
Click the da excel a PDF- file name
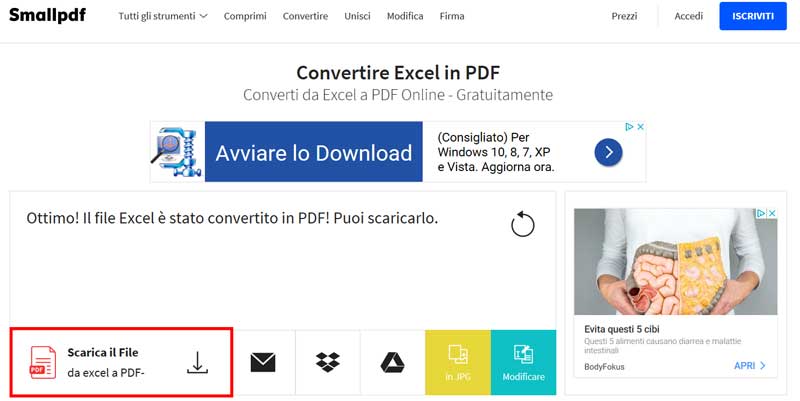(x=106, y=373)
